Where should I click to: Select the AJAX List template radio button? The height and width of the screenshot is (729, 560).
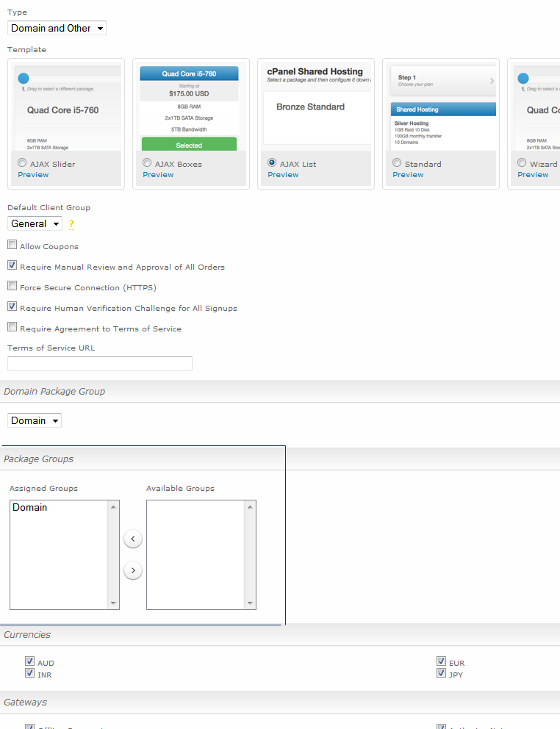(272, 162)
